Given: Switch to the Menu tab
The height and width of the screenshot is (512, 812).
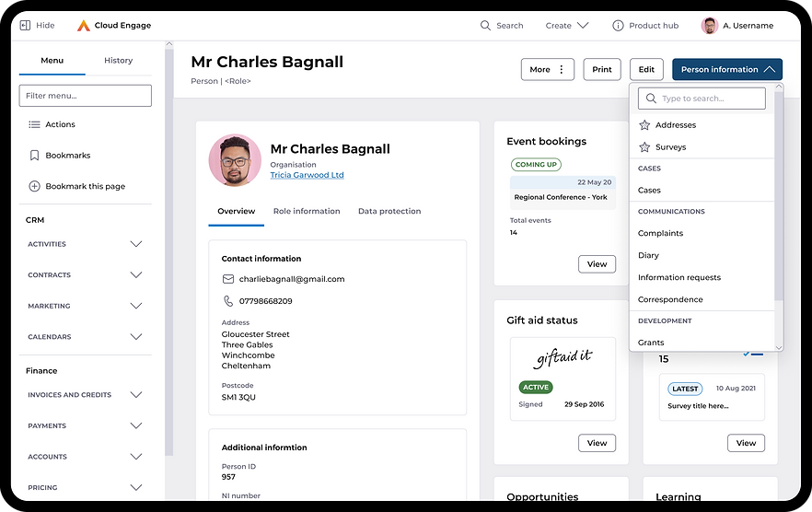Looking at the screenshot, I should coord(52,61).
